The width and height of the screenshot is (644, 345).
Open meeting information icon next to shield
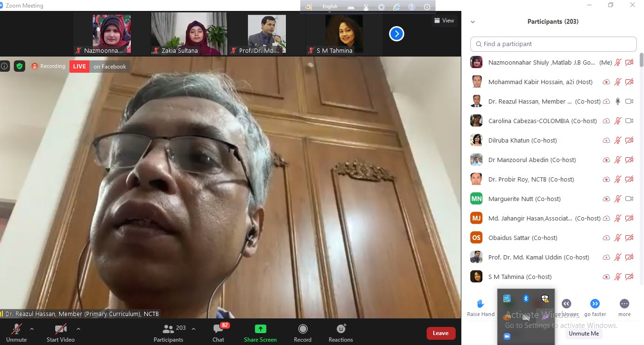pos(4,66)
